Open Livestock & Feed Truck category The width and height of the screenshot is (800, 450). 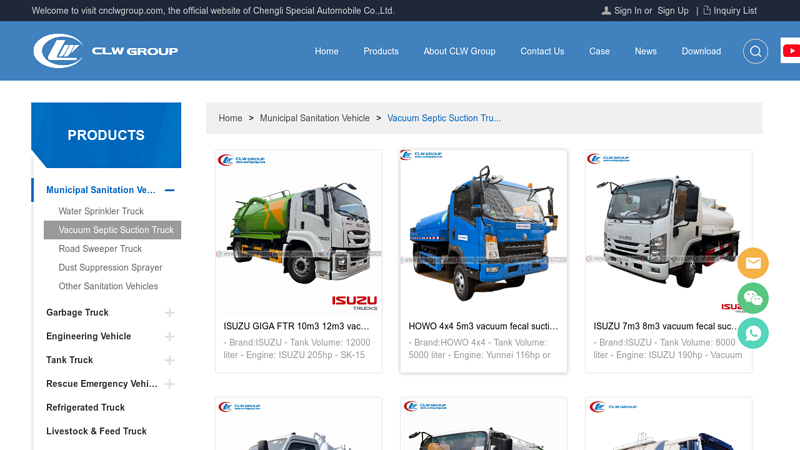tap(96, 431)
